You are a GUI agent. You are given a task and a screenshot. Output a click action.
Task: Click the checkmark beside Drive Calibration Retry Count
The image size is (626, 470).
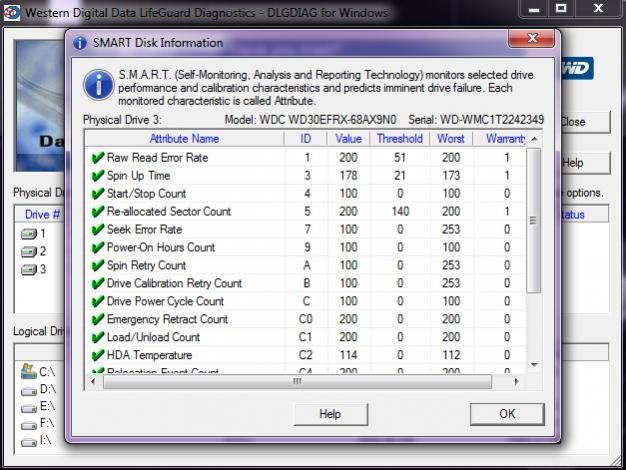click(98, 284)
